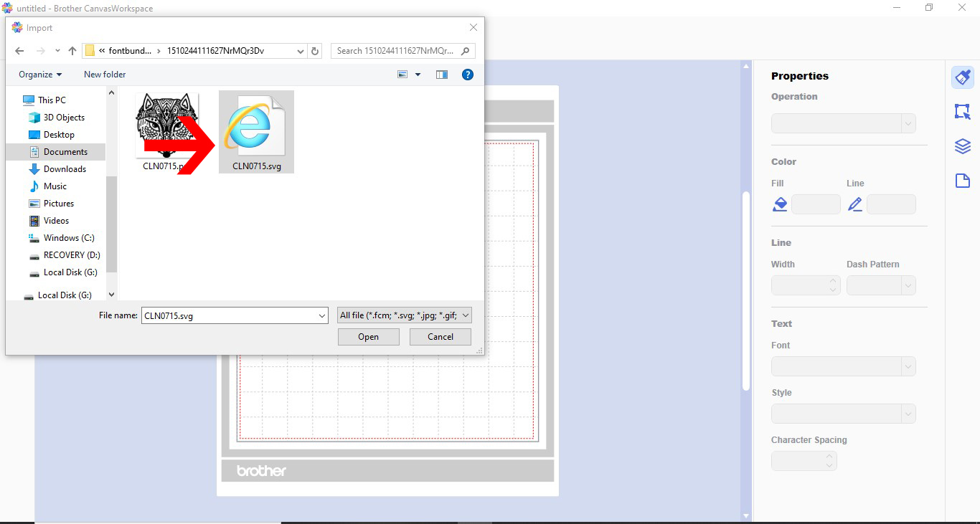
Task: Select Downloads in navigation pane
Action: pos(65,169)
